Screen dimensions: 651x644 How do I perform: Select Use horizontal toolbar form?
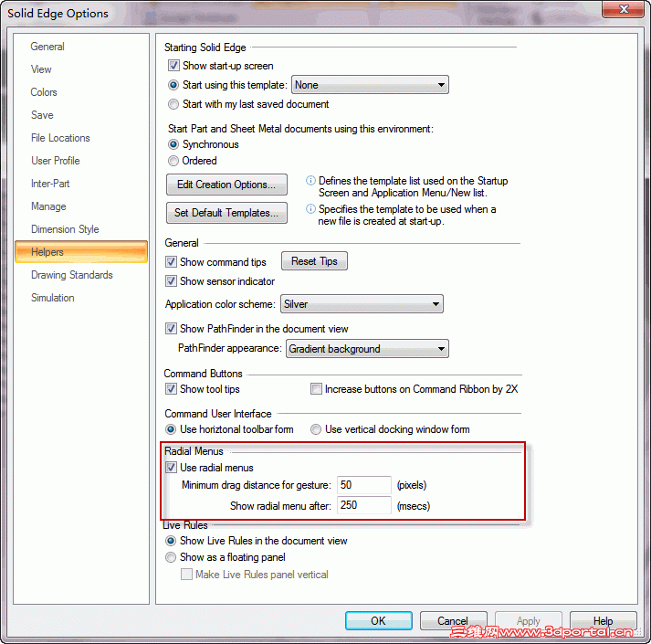[x=171, y=429]
